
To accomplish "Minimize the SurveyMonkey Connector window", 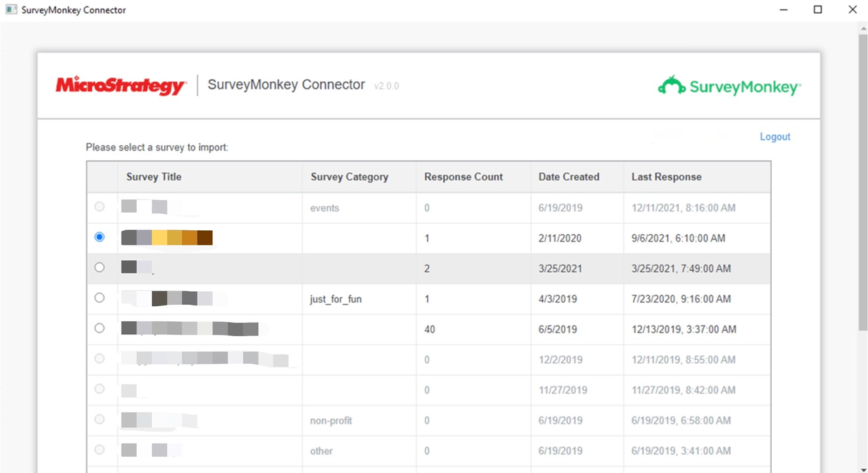I will [x=784, y=10].
